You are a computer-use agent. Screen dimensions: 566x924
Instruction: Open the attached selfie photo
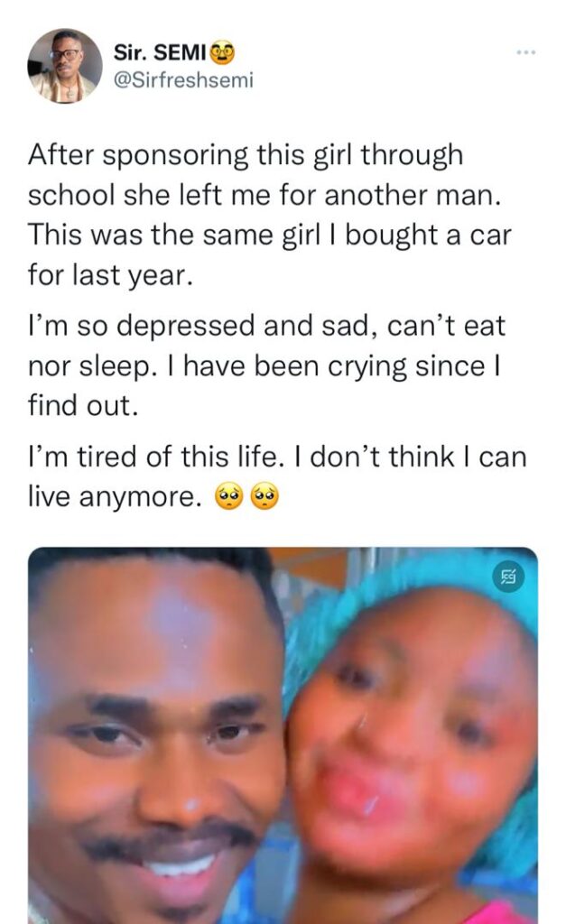click(x=283, y=735)
